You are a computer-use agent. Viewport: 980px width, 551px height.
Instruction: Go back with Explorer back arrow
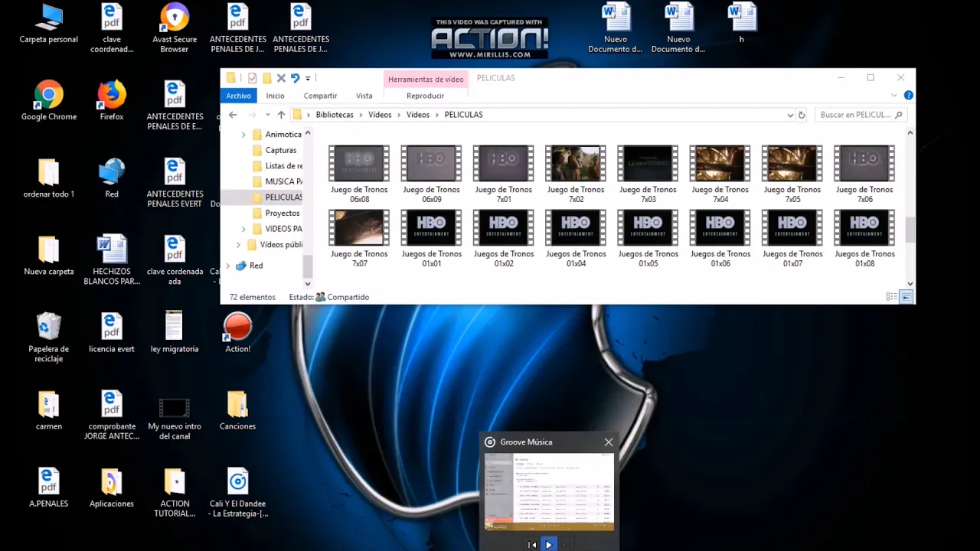(233, 115)
